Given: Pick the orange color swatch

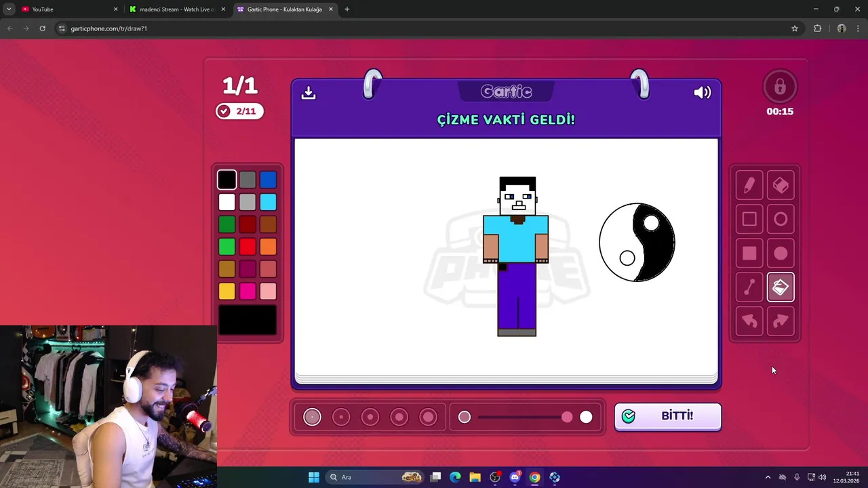Looking at the screenshot, I should (x=269, y=247).
